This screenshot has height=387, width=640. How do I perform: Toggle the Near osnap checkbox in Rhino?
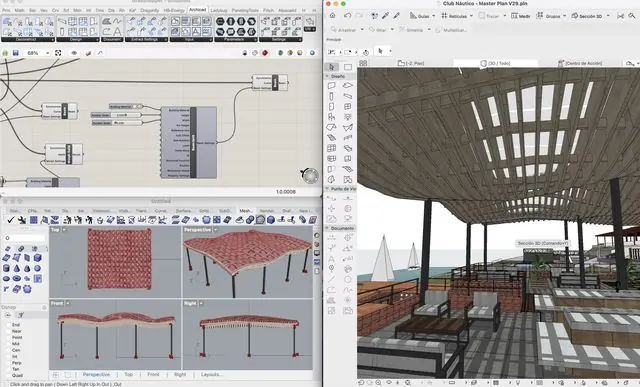(9, 331)
